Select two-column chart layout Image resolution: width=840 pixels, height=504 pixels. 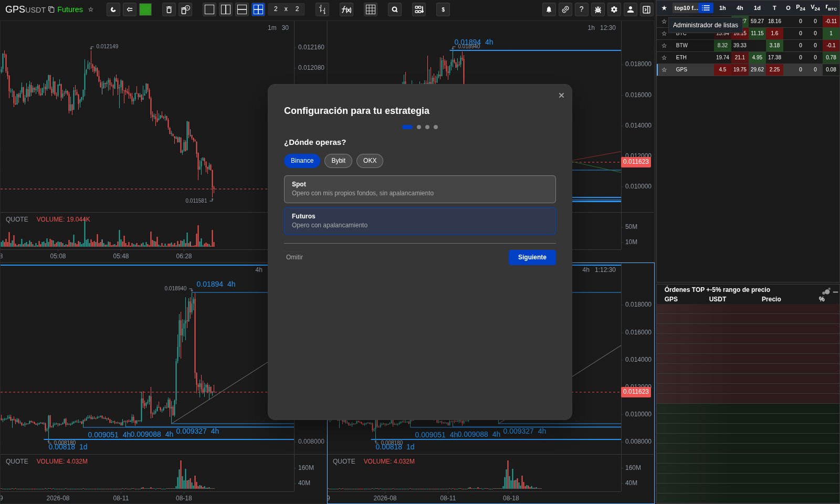[x=226, y=9]
